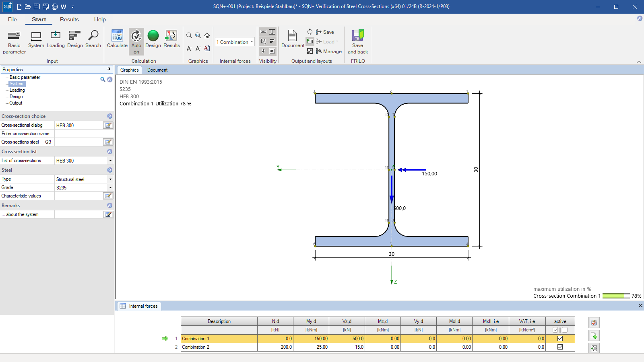This screenshot has width=644, height=362.
Task: Click the clipboard check icon beside table
Action: pyautogui.click(x=594, y=323)
